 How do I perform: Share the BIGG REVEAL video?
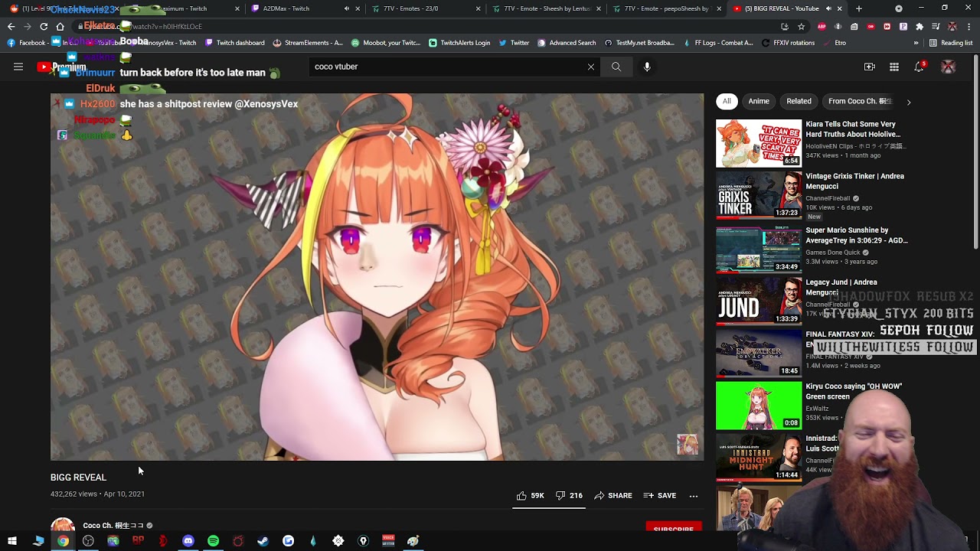(613, 496)
